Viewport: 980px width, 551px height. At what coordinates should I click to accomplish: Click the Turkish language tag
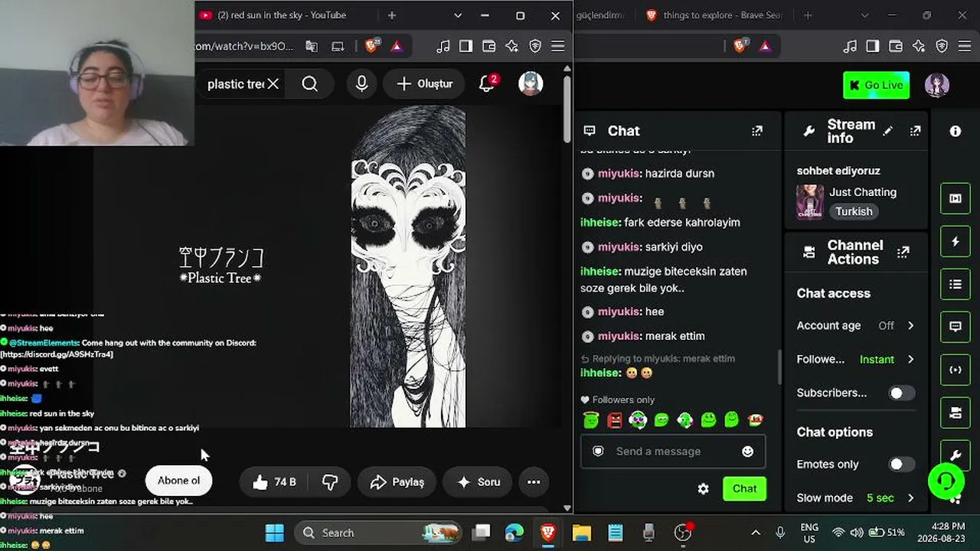pyautogui.click(x=854, y=211)
